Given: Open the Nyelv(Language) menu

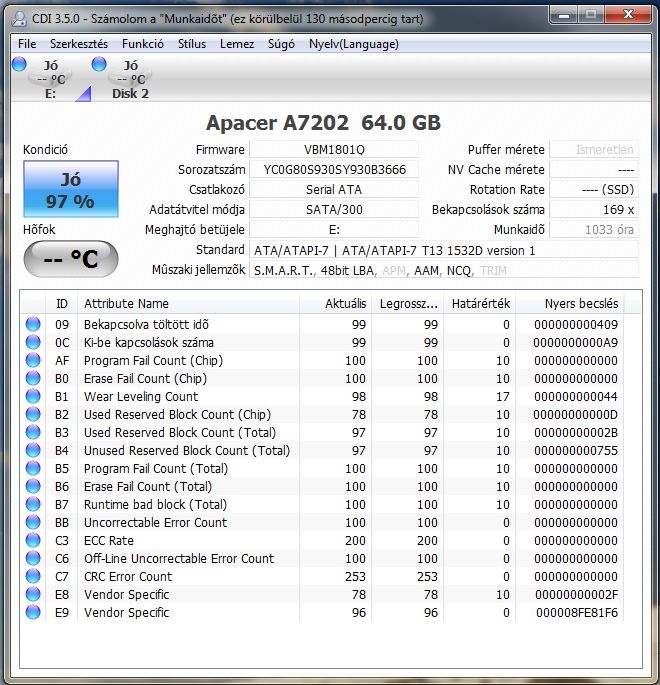Looking at the screenshot, I should coord(354,44).
